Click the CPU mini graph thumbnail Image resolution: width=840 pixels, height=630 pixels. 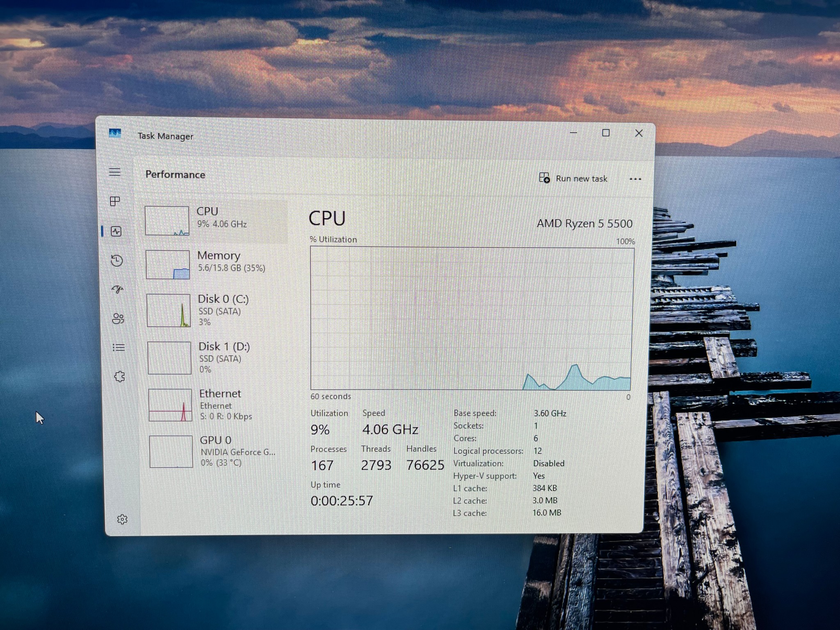[167, 221]
